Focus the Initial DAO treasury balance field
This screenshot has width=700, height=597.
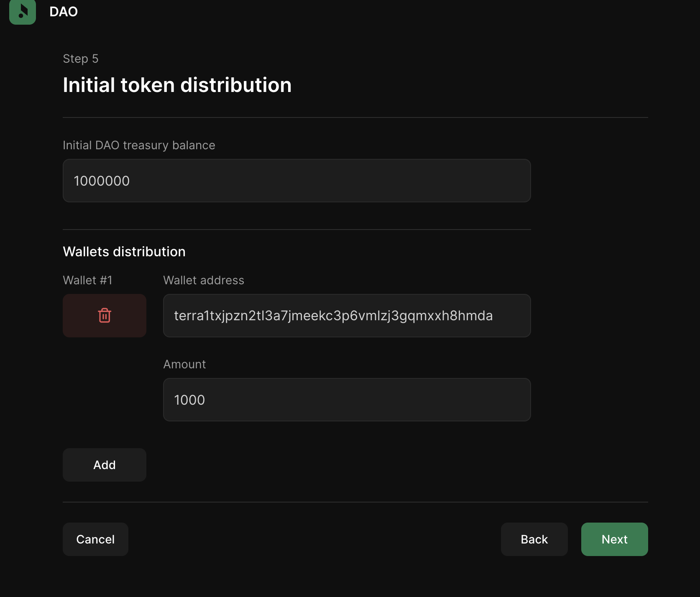296,181
